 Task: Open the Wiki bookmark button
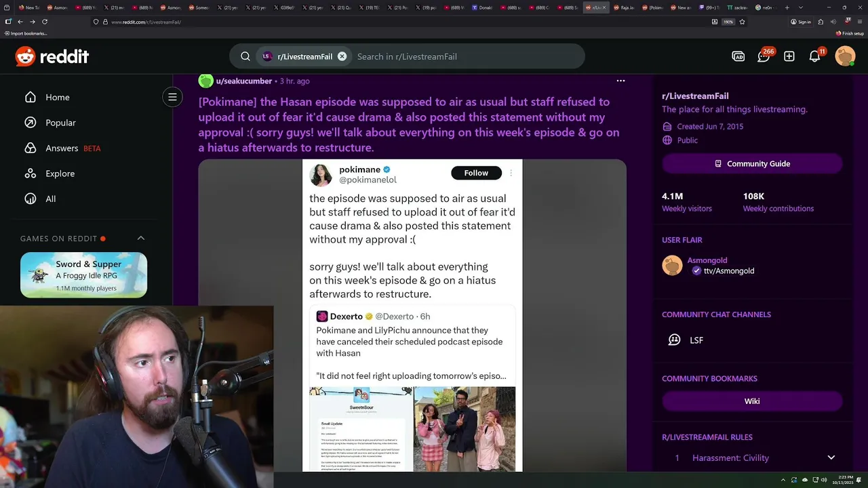[x=752, y=401]
